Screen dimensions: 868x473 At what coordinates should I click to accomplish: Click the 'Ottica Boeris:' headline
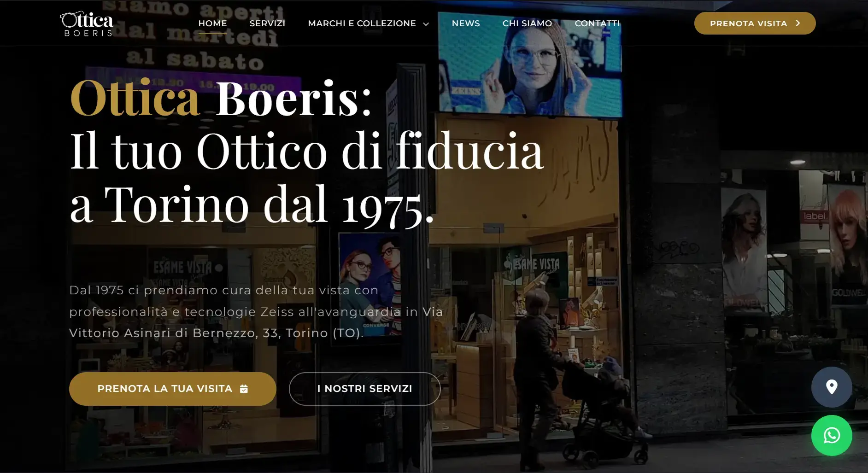click(221, 98)
